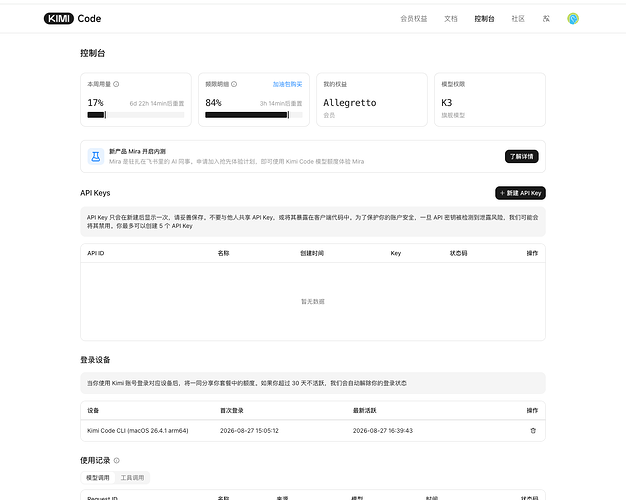Click the 创建时间 column header
This screenshot has width=626, height=500.
pos(312,253)
